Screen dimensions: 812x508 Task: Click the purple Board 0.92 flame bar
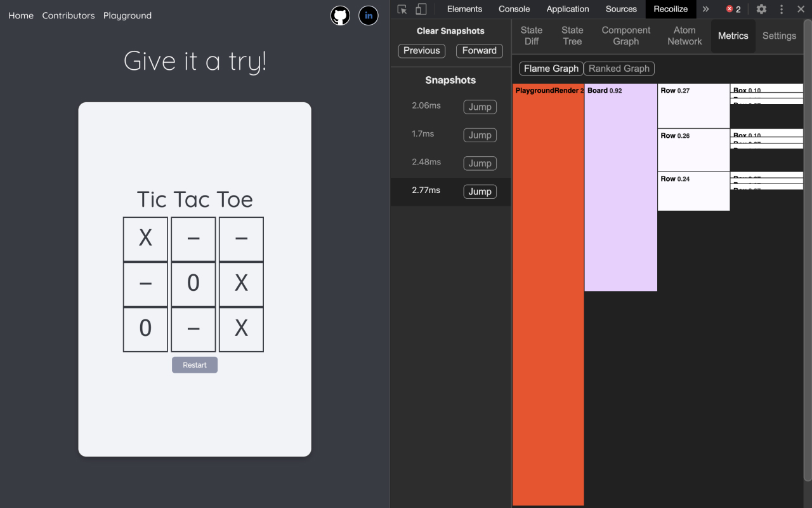click(x=620, y=187)
